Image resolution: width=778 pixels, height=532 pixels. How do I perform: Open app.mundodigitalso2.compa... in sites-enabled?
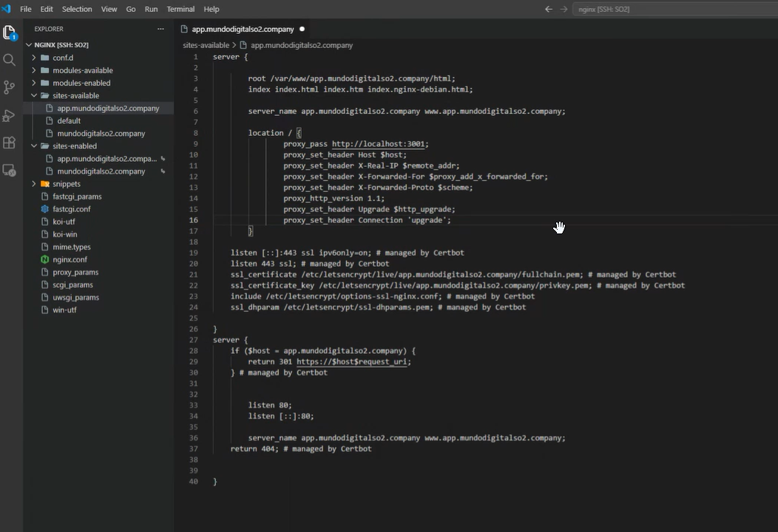pyautogui.click(x=99, y=159)
